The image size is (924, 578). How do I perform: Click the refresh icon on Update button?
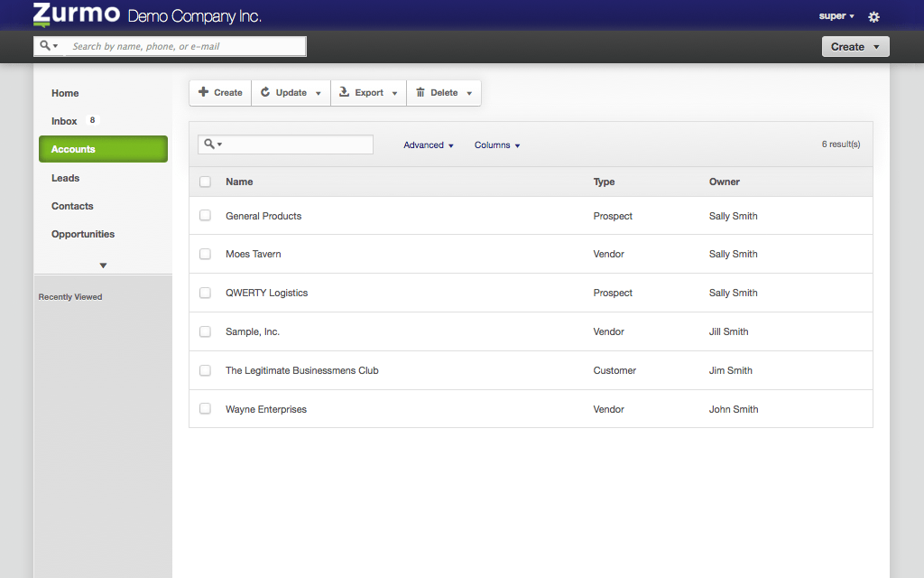(265, 92)
